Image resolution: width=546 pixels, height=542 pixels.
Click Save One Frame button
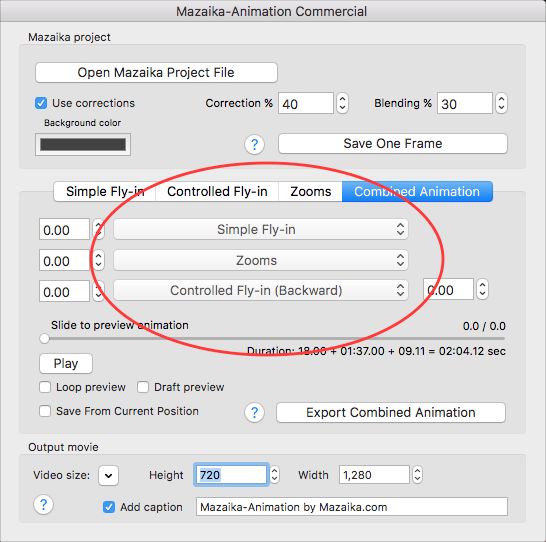coord(393,143)
